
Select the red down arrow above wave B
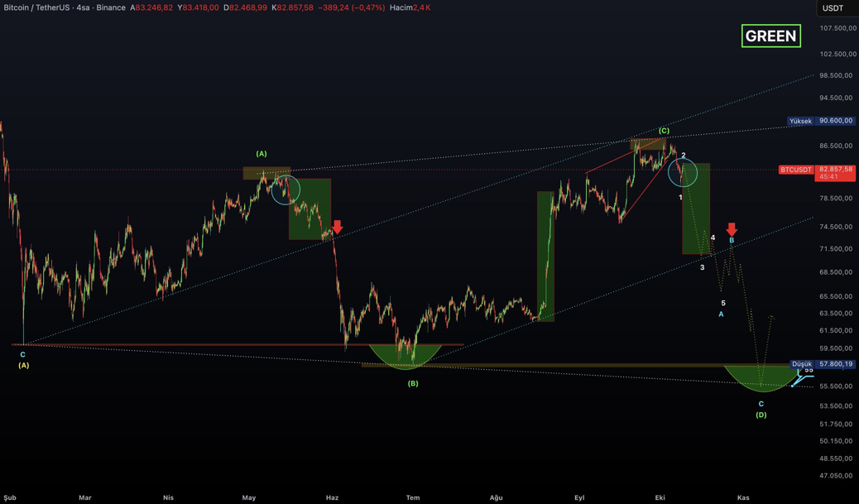732,229
